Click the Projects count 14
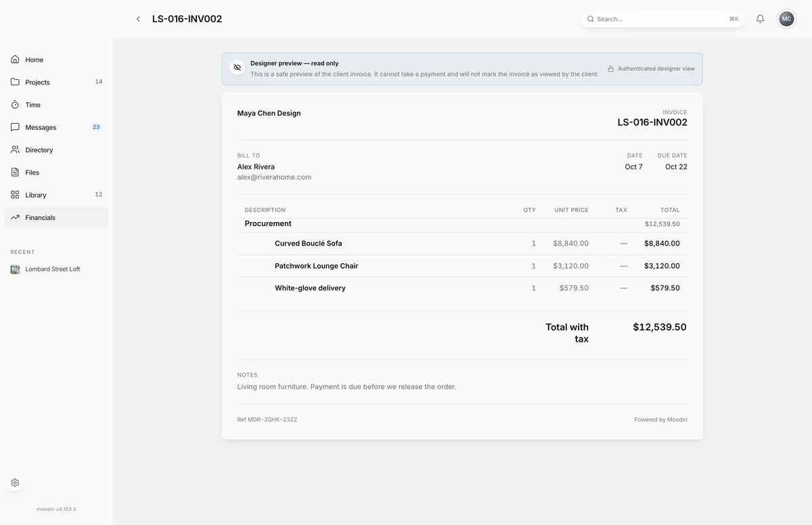The image size is (812, 525). click(99, 82)
